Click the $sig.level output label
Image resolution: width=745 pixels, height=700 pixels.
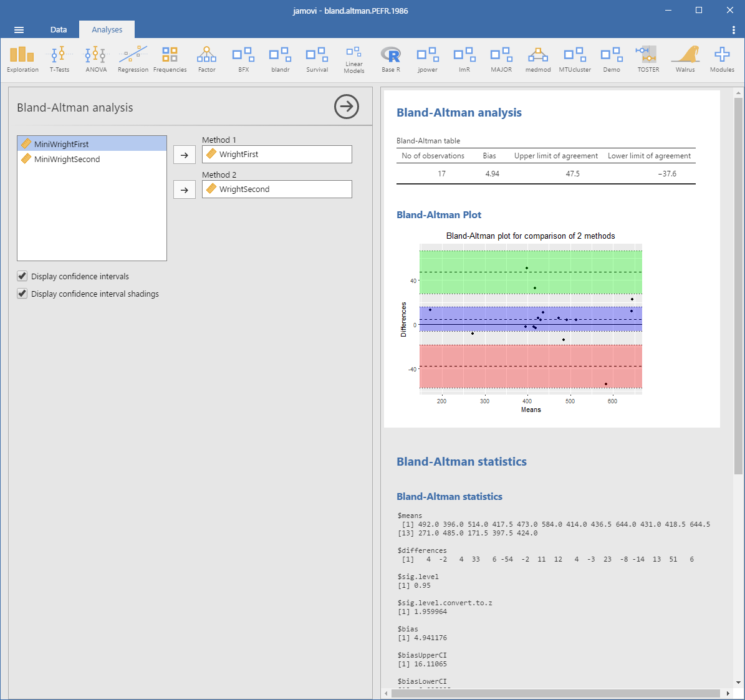[x=418, y=577]
